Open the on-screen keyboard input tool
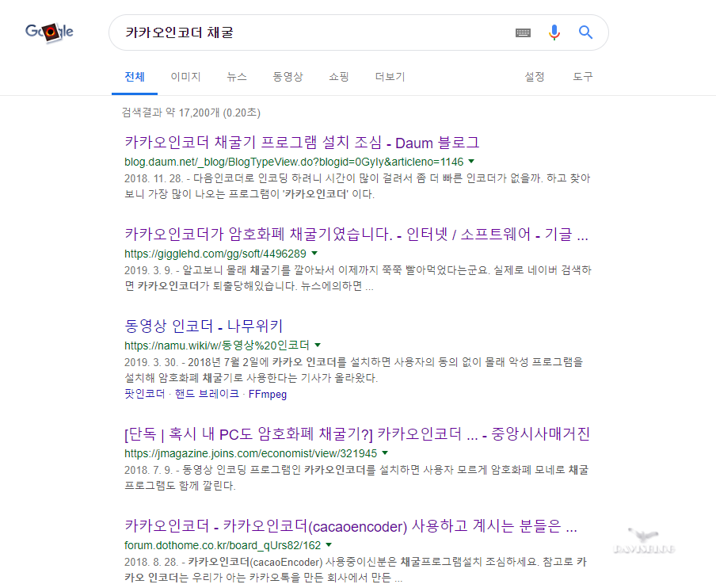This screenshot has width=716, height=588. [523, 32]
